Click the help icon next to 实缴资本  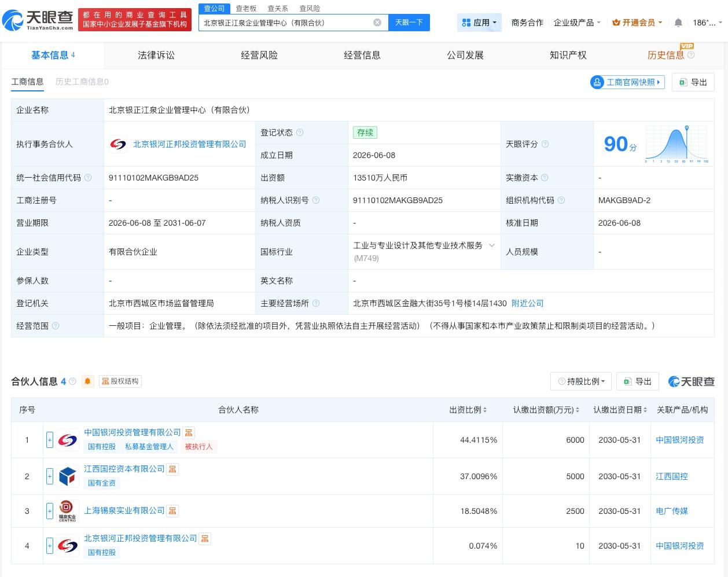coord(545,178)
